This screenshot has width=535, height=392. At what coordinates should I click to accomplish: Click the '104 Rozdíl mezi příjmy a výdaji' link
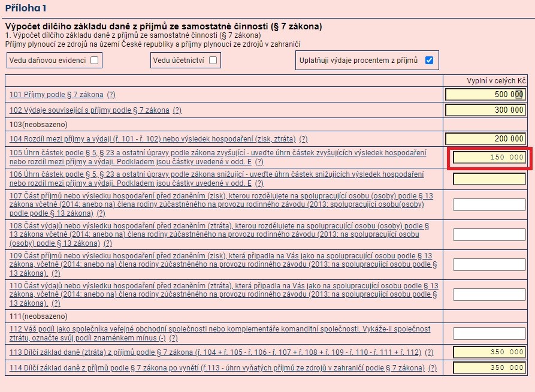[152, 139]
